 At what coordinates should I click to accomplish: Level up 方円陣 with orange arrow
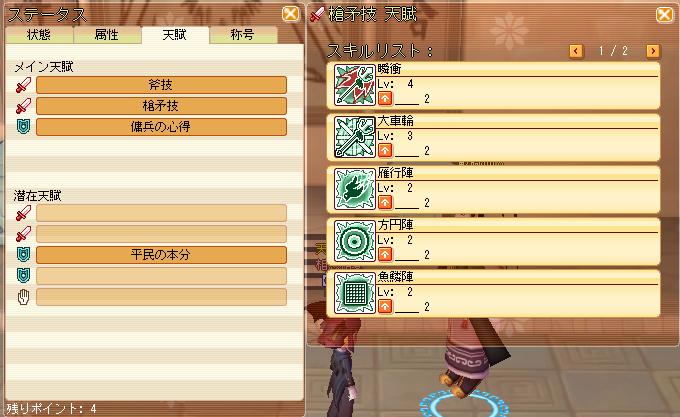385,254
